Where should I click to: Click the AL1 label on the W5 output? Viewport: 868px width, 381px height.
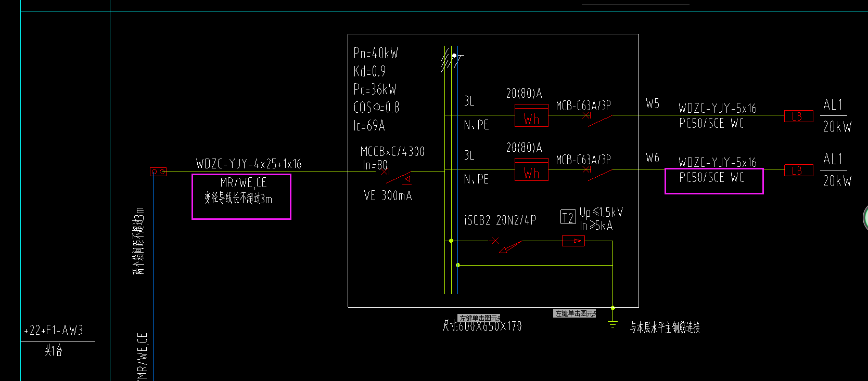833,104
